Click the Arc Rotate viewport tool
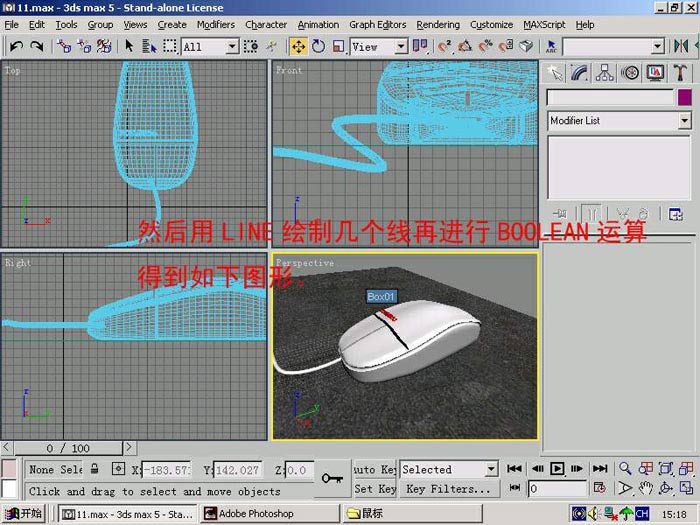Screen dimensions: 700x525 click(x=666, y=488)
